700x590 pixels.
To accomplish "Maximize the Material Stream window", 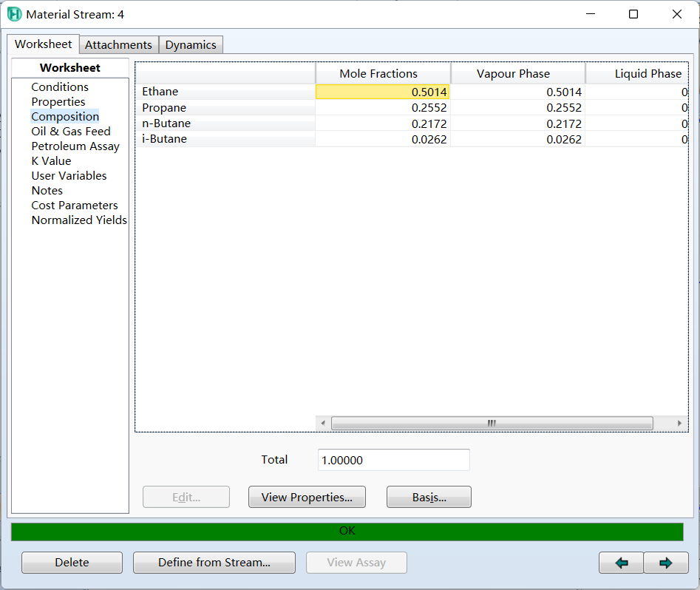I will 633,14.
